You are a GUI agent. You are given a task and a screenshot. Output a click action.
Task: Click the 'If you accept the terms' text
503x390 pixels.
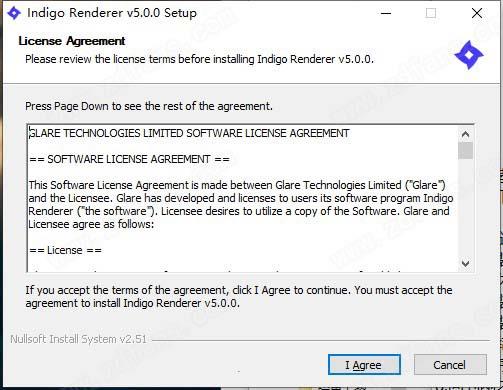pos(239,296)
